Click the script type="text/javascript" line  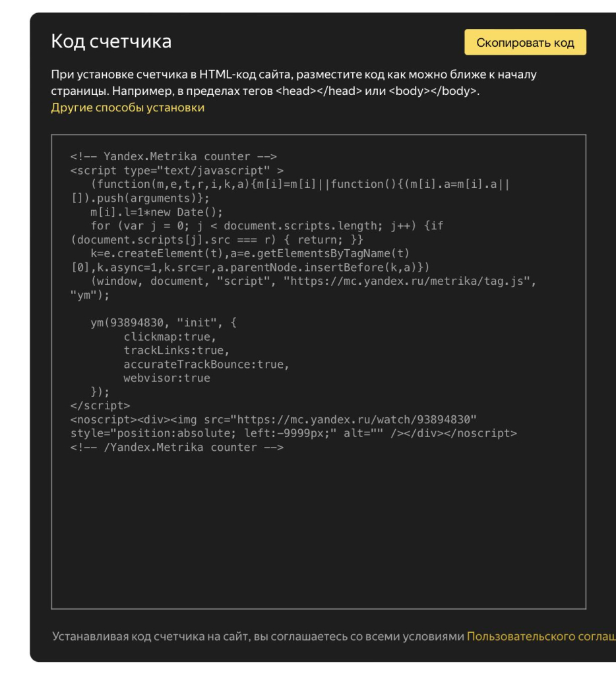coord(177,171)
